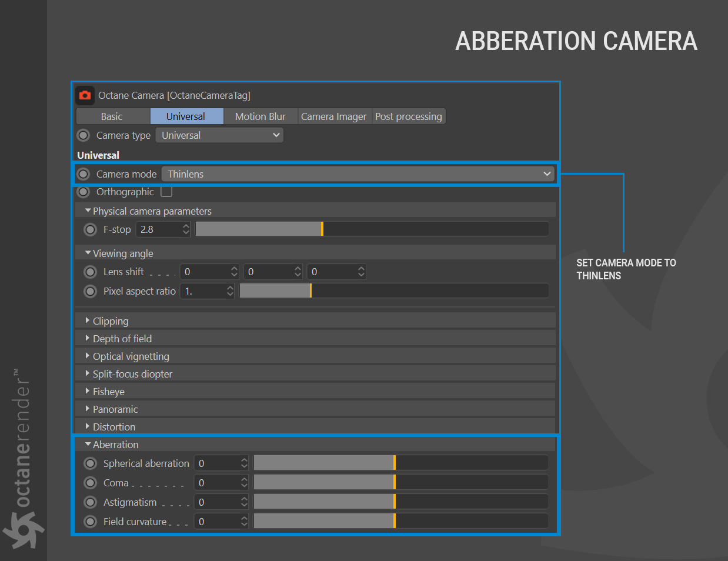Enable the Orthographic checkbox

coord(166,192)
